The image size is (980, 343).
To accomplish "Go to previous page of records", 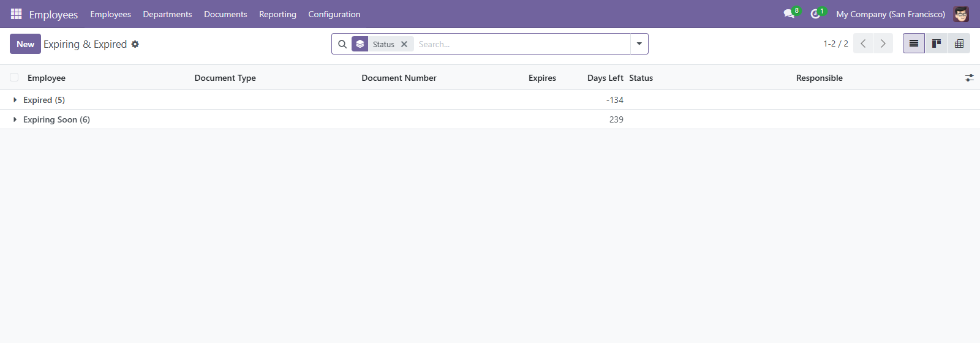I will (x=863, y=43).
